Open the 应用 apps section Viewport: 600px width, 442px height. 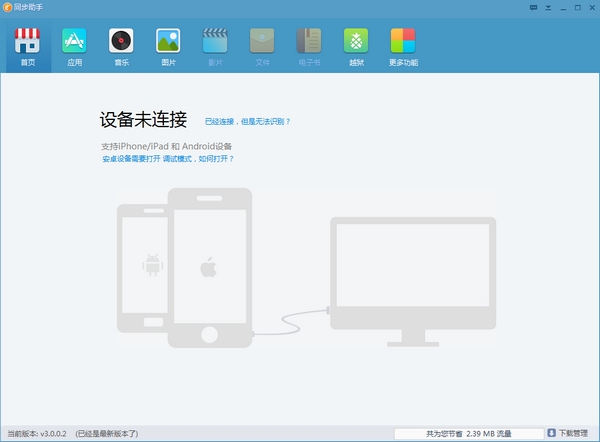tap(74, 46)
